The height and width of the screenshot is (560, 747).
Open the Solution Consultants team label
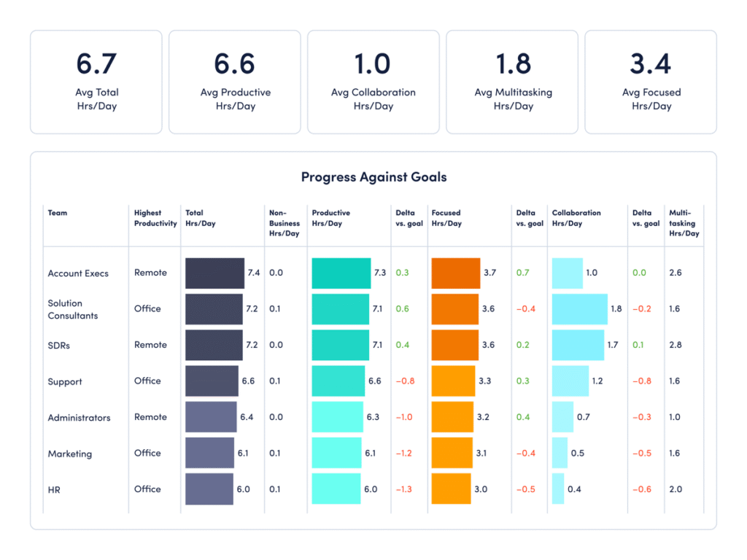[x=73, y=309]
